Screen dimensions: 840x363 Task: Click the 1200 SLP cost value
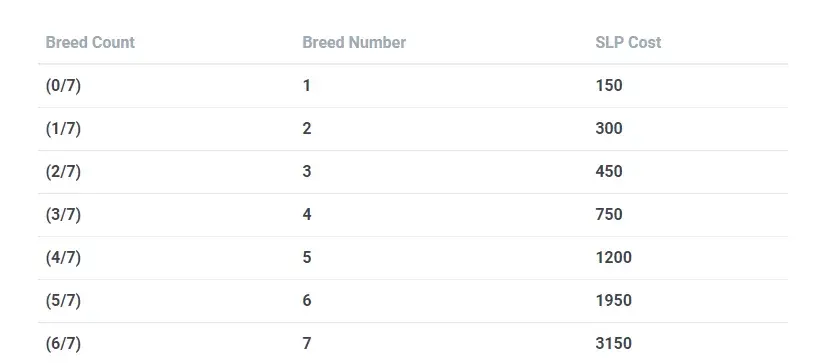pos(613,258)
